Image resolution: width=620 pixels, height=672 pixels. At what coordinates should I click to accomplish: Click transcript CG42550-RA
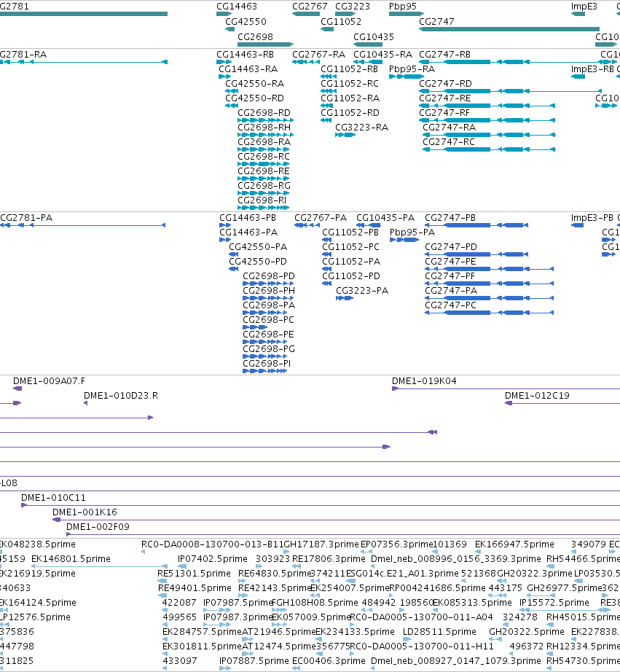[254, 84]
